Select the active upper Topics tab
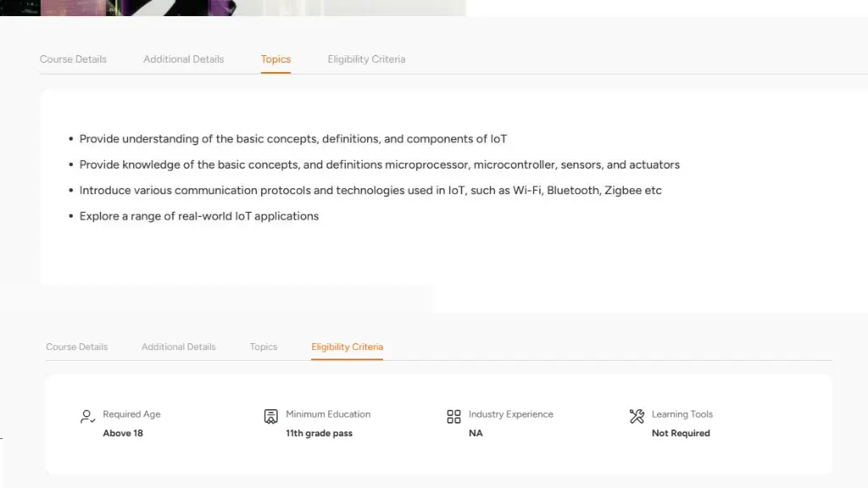 [275, 59]
